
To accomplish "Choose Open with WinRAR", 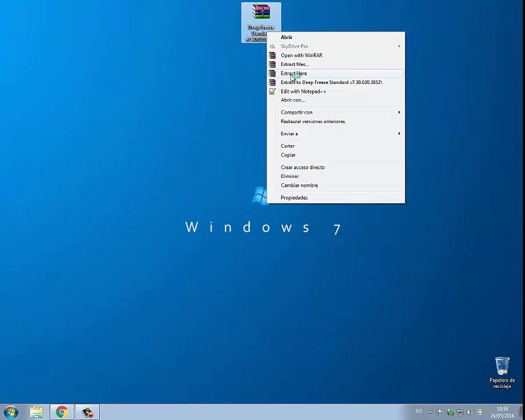I will tap(336, 55).
